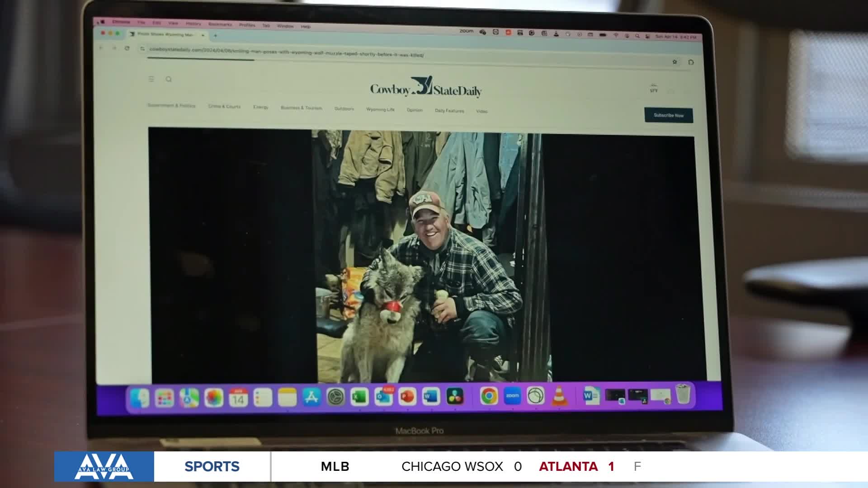Go to Government & Politics section
The image size is (868, 488).
(x=171, y=105)
